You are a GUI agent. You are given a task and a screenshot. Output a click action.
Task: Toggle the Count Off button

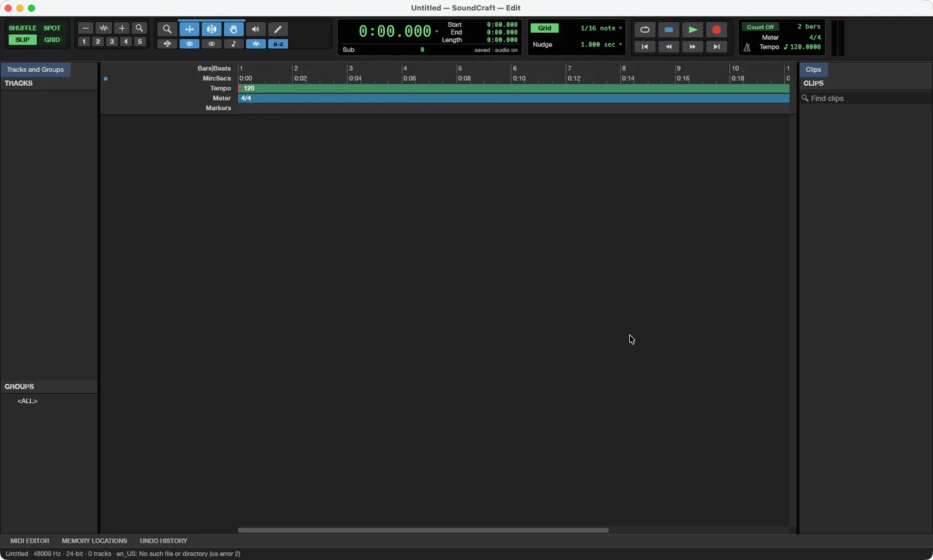(x=761, y=27)
